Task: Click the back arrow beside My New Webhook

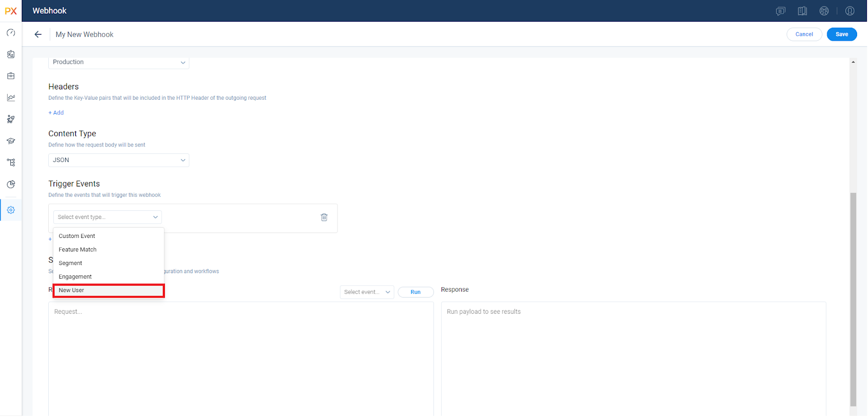Action: (x=38, y=34)
